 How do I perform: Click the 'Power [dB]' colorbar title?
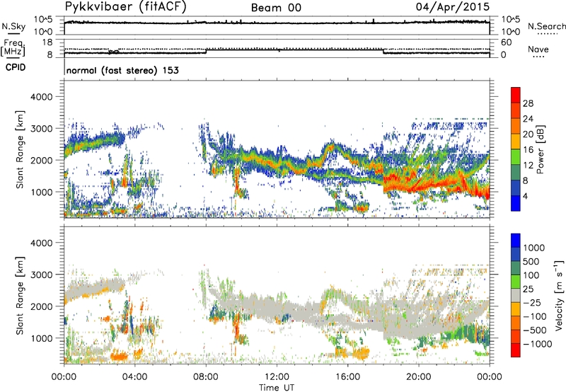(540, 149)
